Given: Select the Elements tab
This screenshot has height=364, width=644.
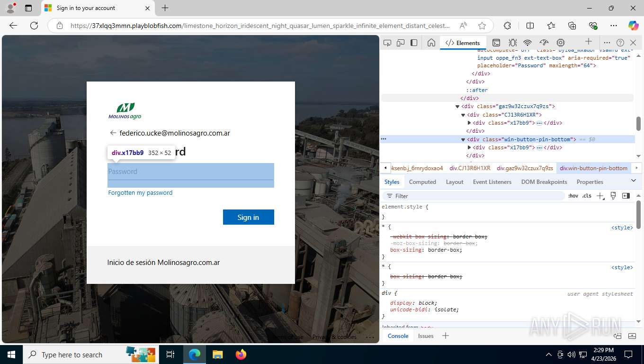Looking at the screenshot, I should pos(463,43).
